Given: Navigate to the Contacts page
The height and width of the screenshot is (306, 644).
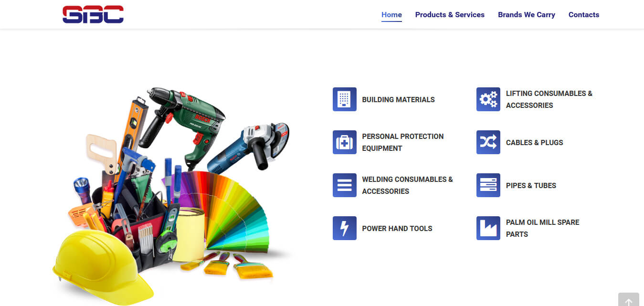Looking at the screenshot, I should click(x=584, y=15).
